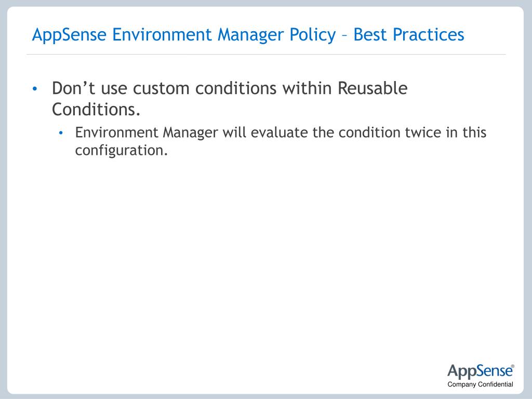Click the small blue sub-bullet before "Environment Manager"
This screenshot has width=532, height=399.
click(x=61, y=133)
